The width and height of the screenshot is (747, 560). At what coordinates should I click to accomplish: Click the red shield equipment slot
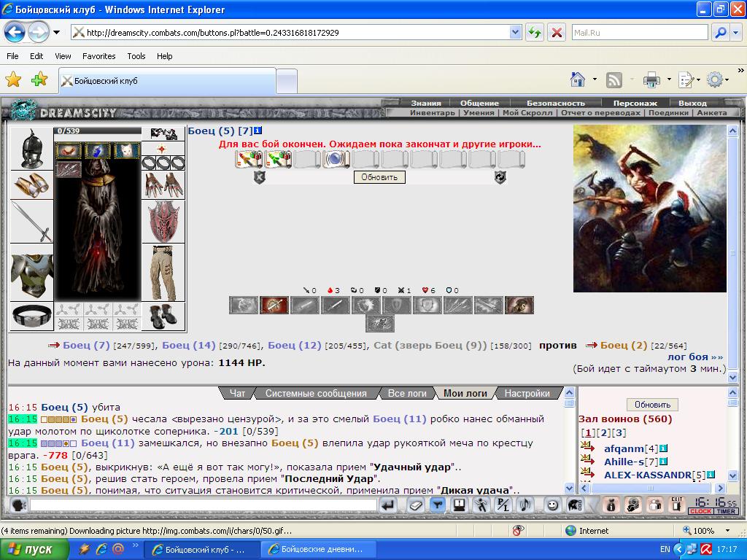click(163, 222)
